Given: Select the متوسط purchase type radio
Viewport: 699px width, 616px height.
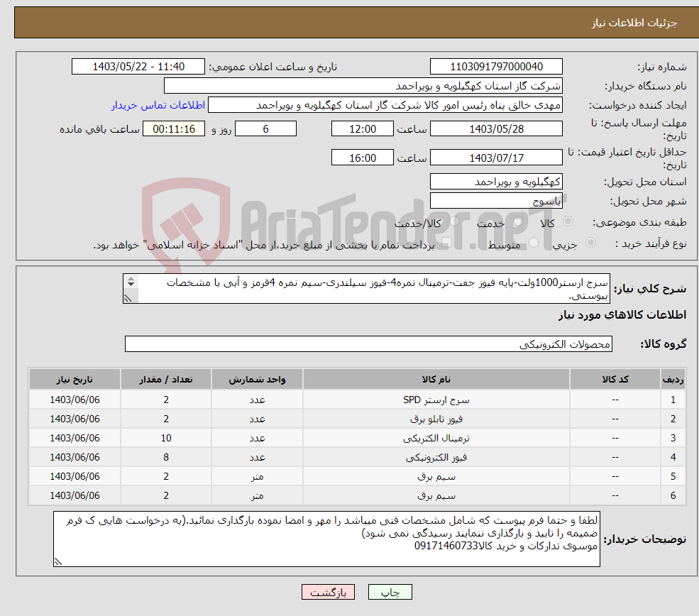Looking at the screenshot, I should [534, 243].
